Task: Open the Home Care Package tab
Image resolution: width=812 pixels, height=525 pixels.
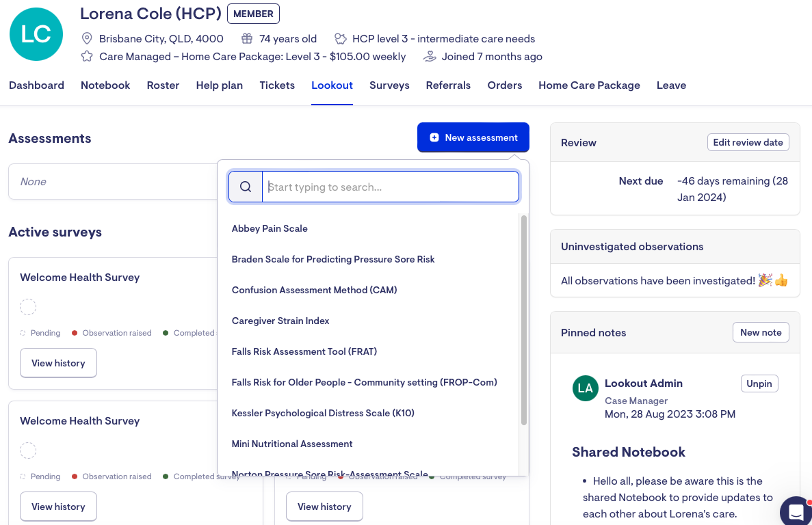Action: pyautogui.click(x=589, y=85)
